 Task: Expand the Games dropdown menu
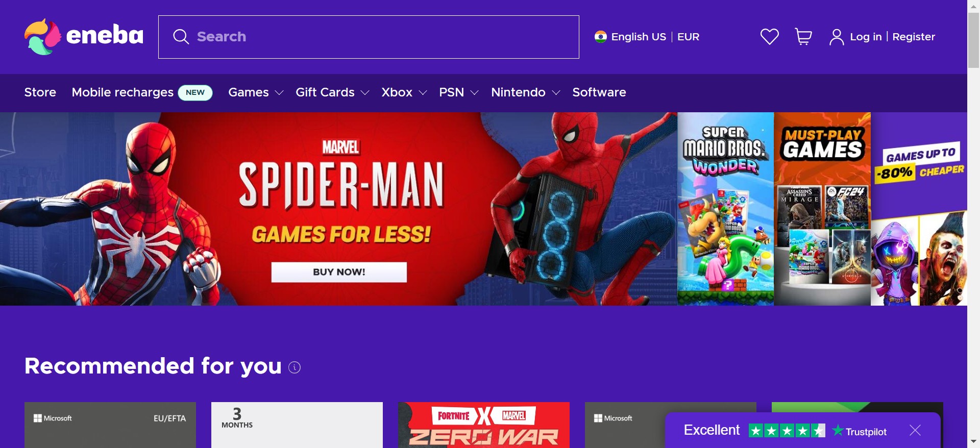point(256,92)
